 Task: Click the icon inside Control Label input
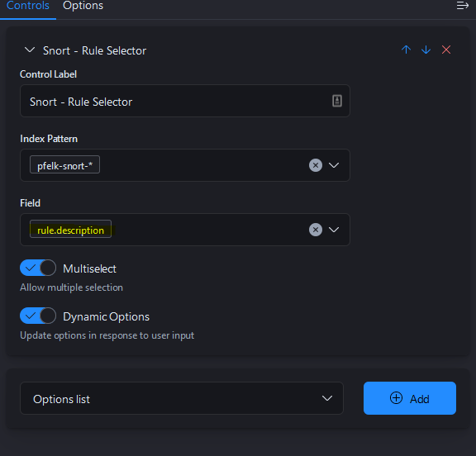337,101
